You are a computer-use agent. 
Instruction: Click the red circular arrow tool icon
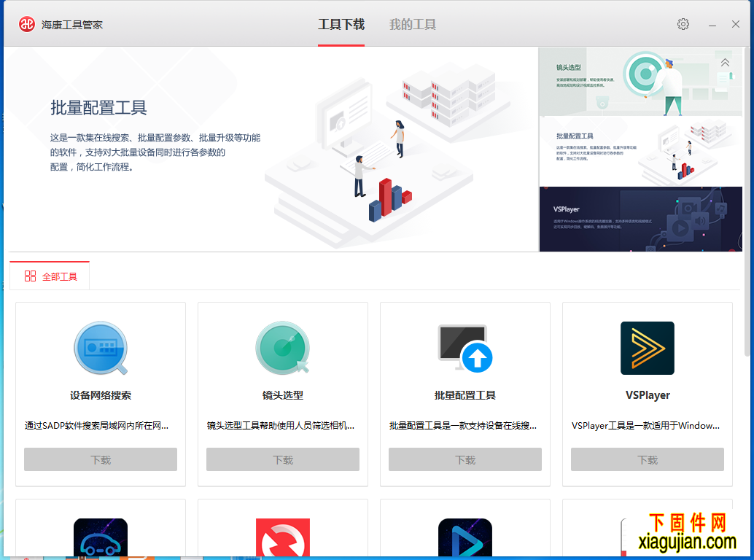click(x=283, y=538)
